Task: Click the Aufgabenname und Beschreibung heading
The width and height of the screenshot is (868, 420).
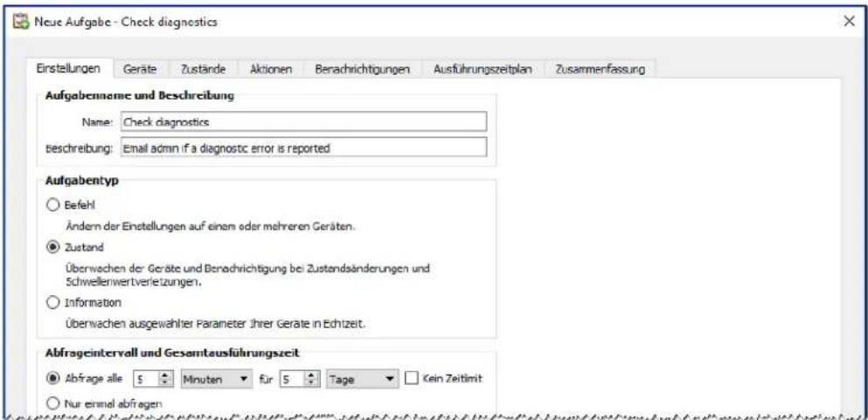Action: pos(139,95)
